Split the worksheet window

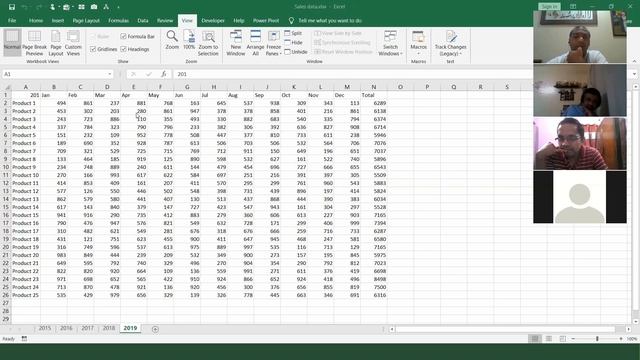click(293, 33)
